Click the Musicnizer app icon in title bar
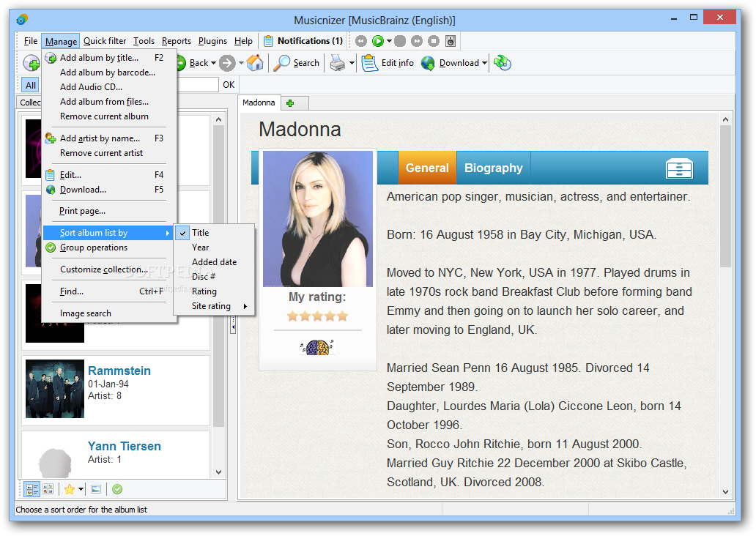This screenshot has height=536, width=756. (22, 20)
